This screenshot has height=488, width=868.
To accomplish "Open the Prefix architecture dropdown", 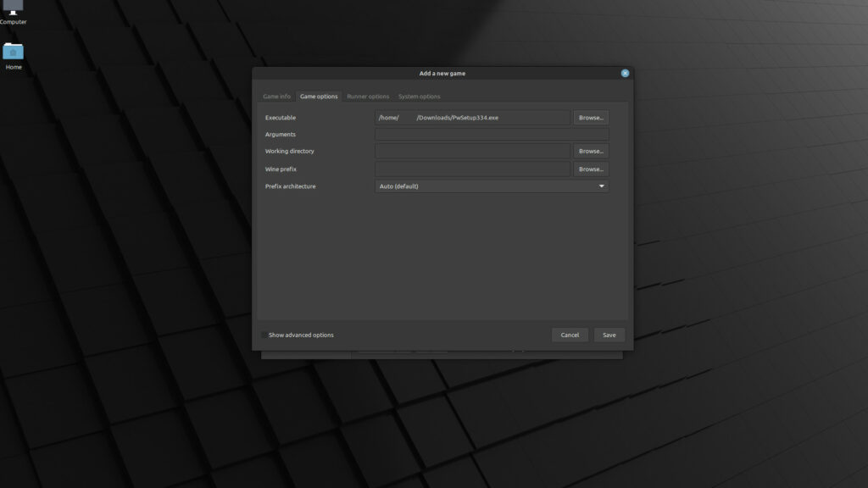I will [x=492, y=186].
